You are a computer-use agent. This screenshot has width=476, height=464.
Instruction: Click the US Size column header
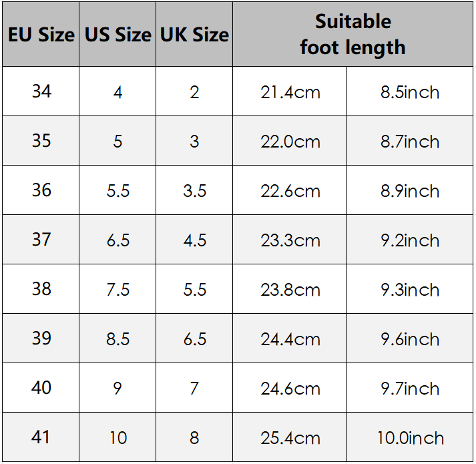pyautogui.click(x=117, y=35)
